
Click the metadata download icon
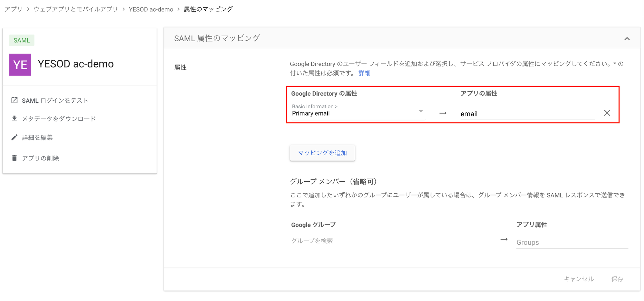[14, 119]
